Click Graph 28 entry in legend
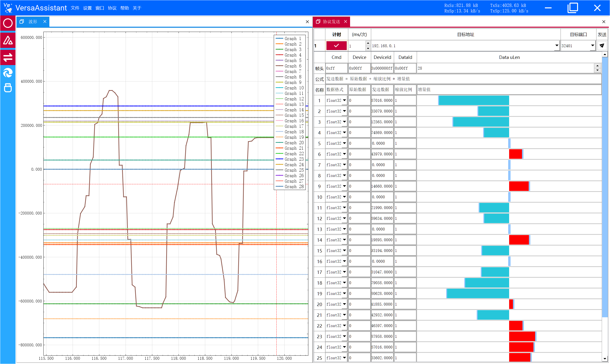This screenshot has height=364, width=610. [290, 187]
